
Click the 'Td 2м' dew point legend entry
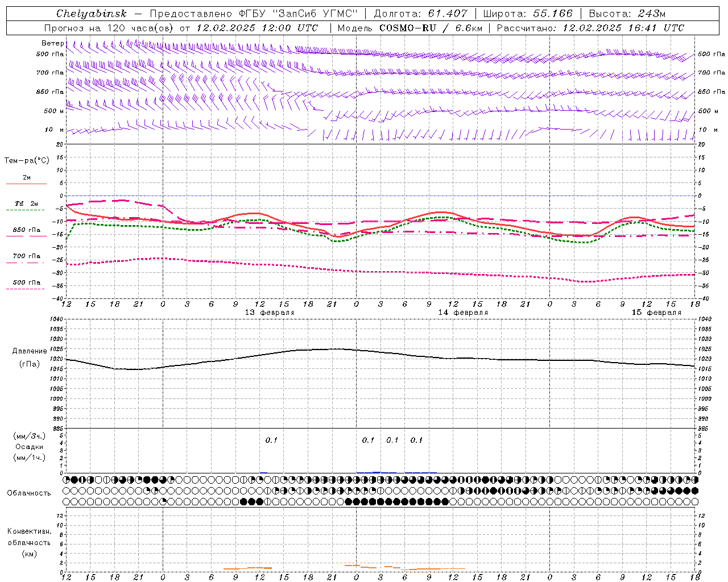[x=27, y=203]
